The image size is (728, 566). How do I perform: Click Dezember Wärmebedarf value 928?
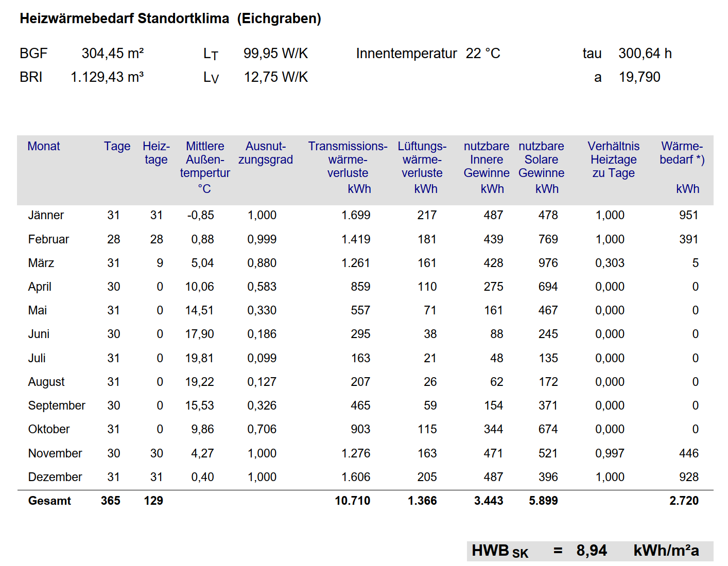tap(689, 477)
